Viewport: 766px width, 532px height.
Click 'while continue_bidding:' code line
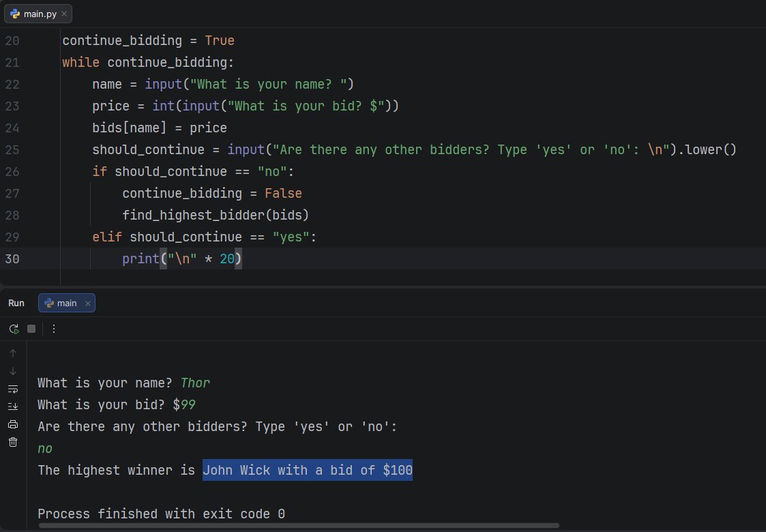[x=148, y=63]
